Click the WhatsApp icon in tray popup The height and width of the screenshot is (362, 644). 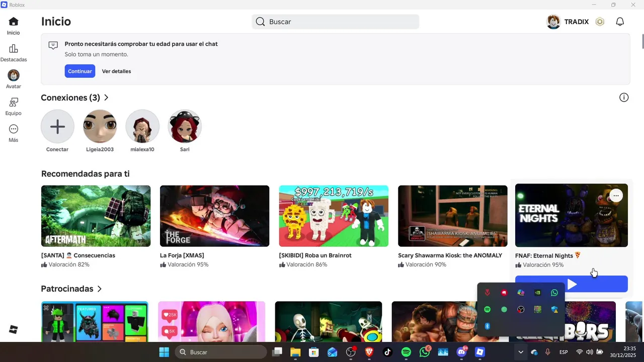tap(554, 293)
